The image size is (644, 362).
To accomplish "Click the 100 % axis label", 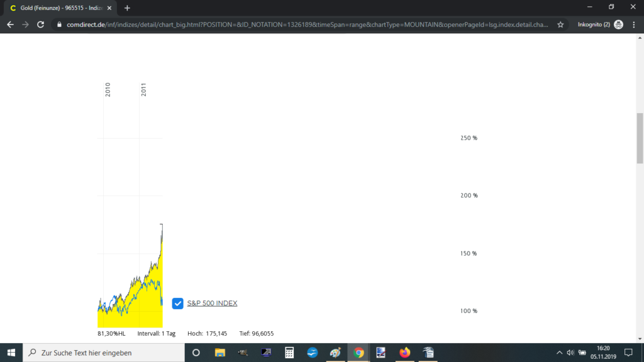I will 469,310.
